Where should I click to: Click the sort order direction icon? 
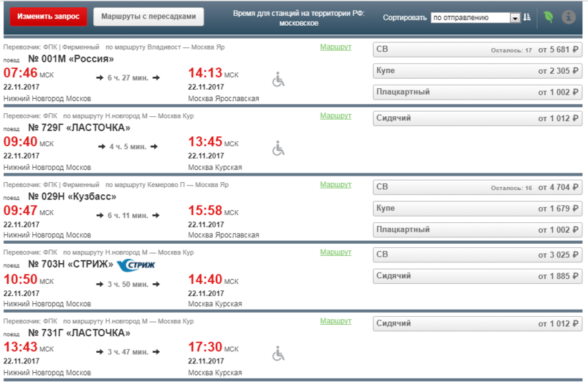527,17
